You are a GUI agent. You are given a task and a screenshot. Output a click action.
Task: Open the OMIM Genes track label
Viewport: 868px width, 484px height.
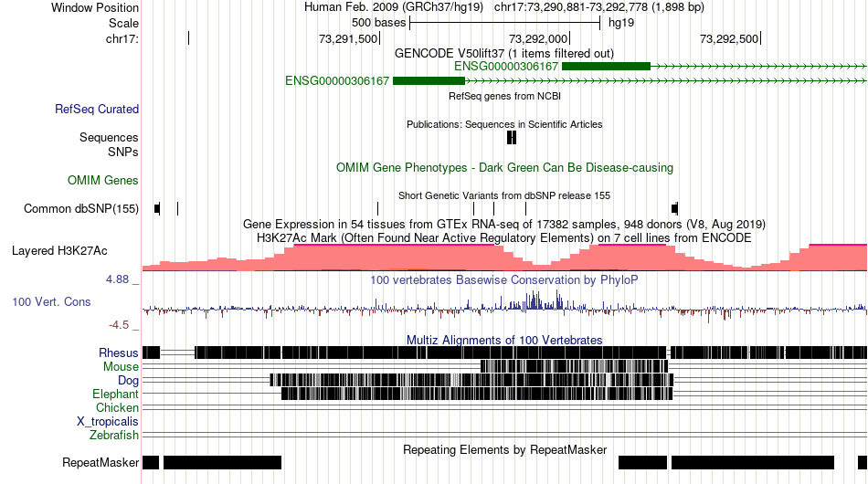pyautogui.click(x=103, y=180)
